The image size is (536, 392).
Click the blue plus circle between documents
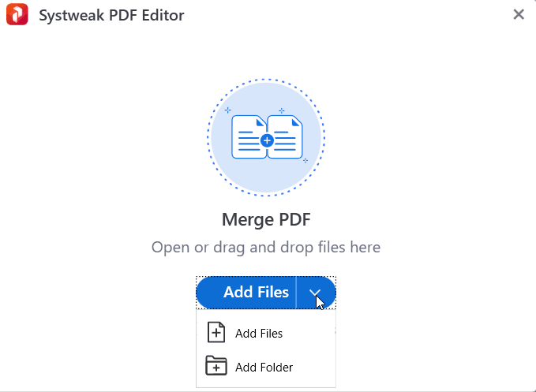[x=267, y=140]
